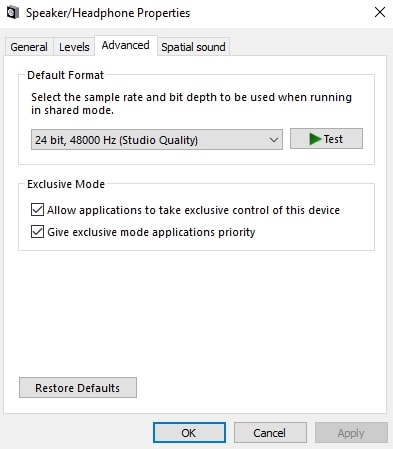Viewport: 393px width, 449px height.
Task: Open the Levels tab
Action: (74, 47)
